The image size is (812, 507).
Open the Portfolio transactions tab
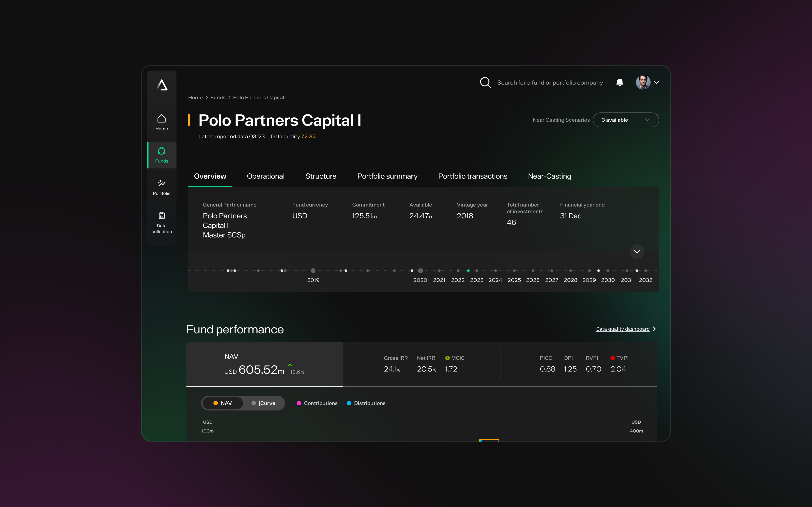(472, 176)
